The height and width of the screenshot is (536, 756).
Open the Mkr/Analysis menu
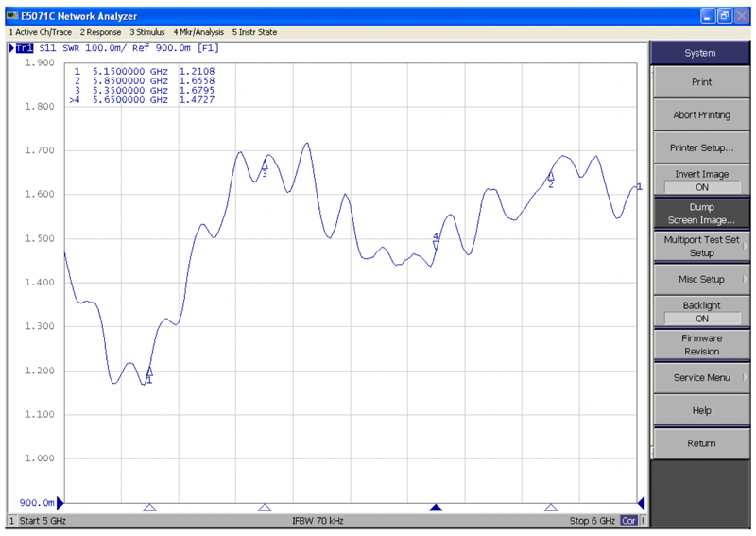198,32
